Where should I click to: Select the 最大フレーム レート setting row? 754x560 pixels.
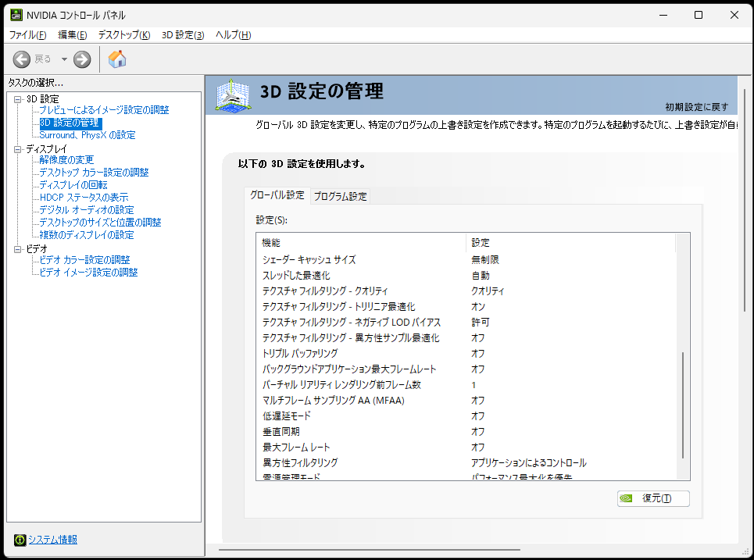click(466, 448)
